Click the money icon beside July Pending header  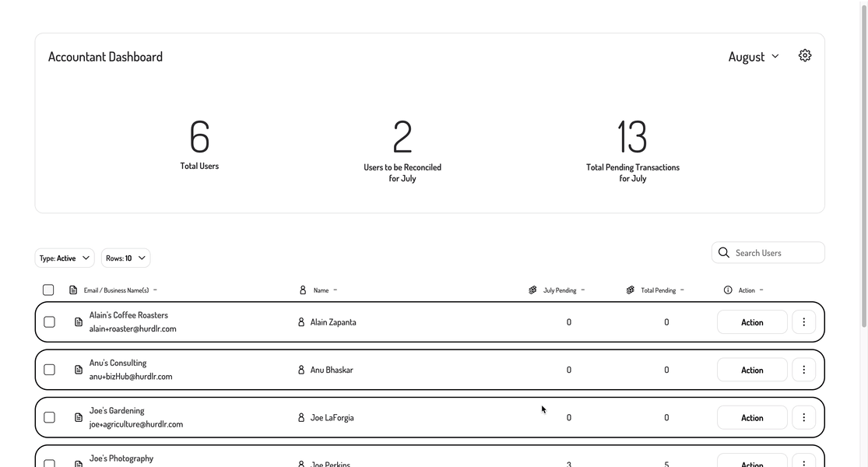pos(532,290)
